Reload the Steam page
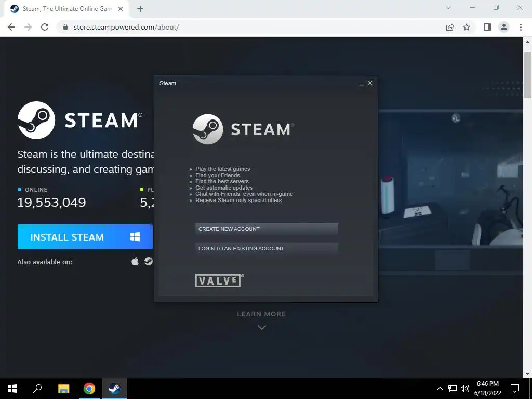The height and width of the screenshot is (399, 532). [x=45, y=27]
